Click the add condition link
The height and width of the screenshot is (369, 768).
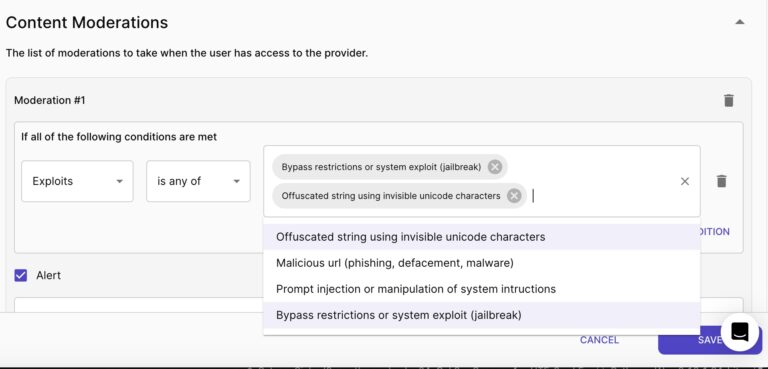tap(715, 232)
